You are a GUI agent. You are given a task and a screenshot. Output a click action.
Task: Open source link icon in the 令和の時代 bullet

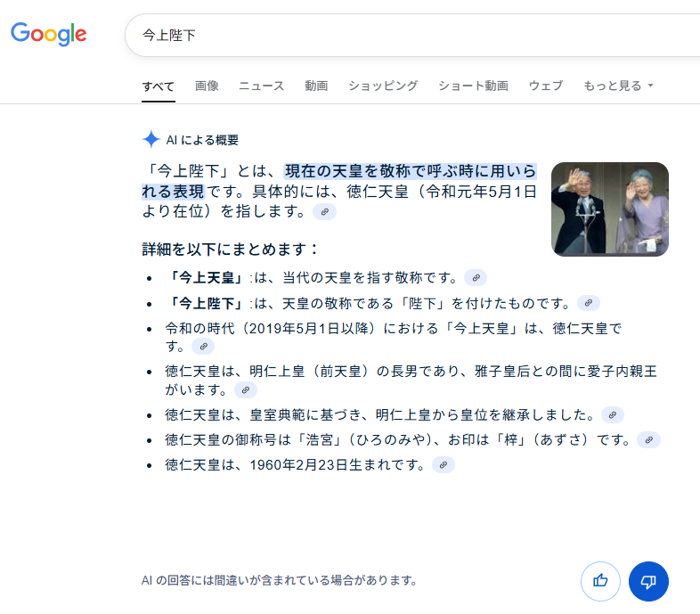(x=203, y=347)
